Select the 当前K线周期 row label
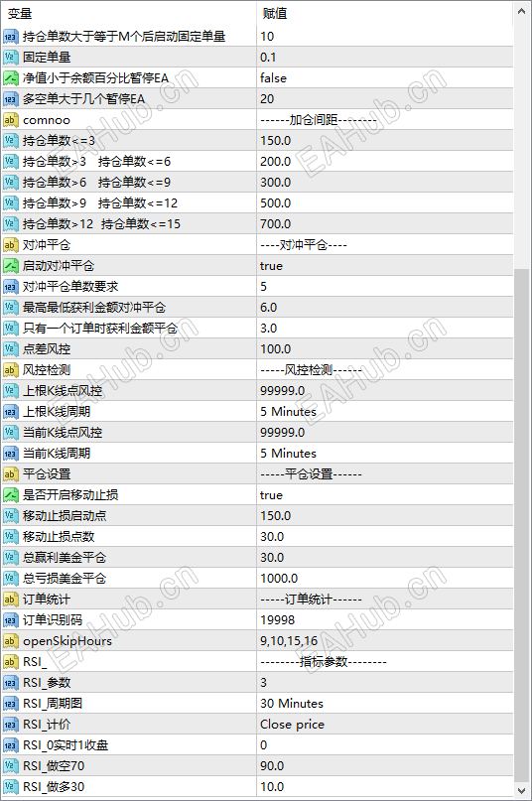The image size is (532, 801). [57, 454]
